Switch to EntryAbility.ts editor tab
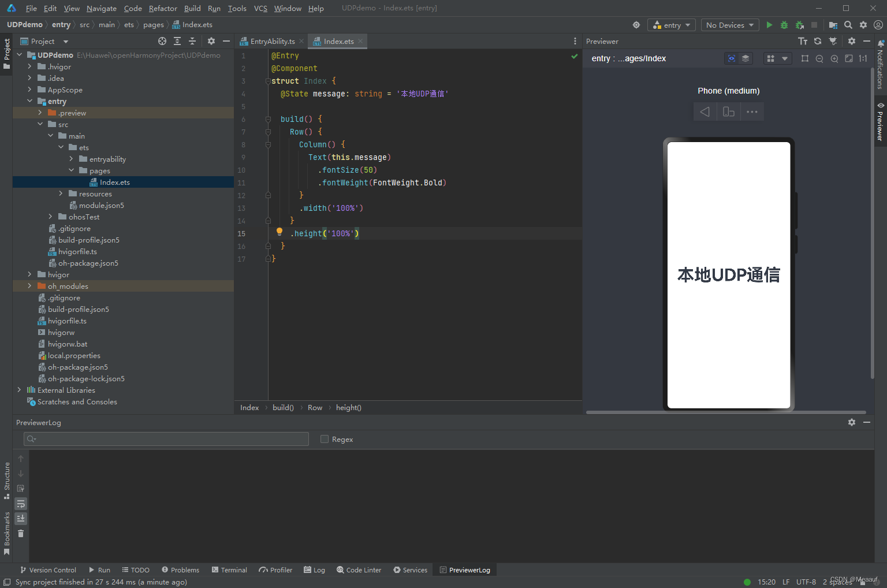This screenshot has width=887, height=588. (x=273, y=41)
